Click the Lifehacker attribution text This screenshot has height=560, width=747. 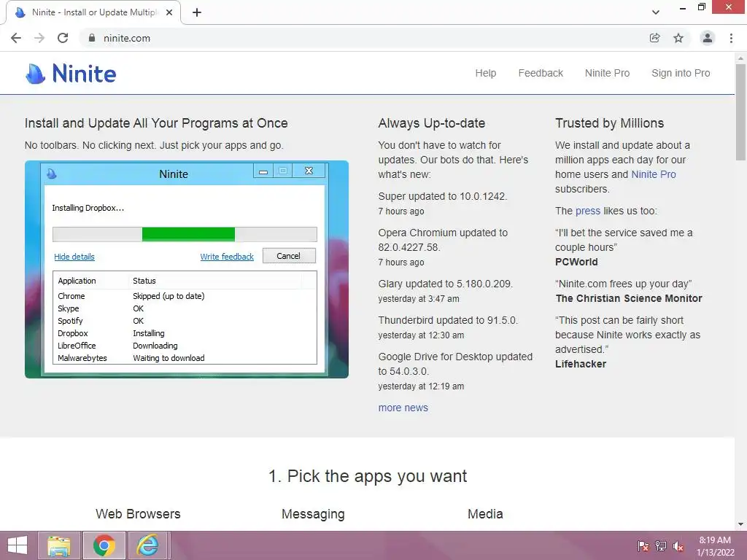pyautogui.click(x=580, y=365)
